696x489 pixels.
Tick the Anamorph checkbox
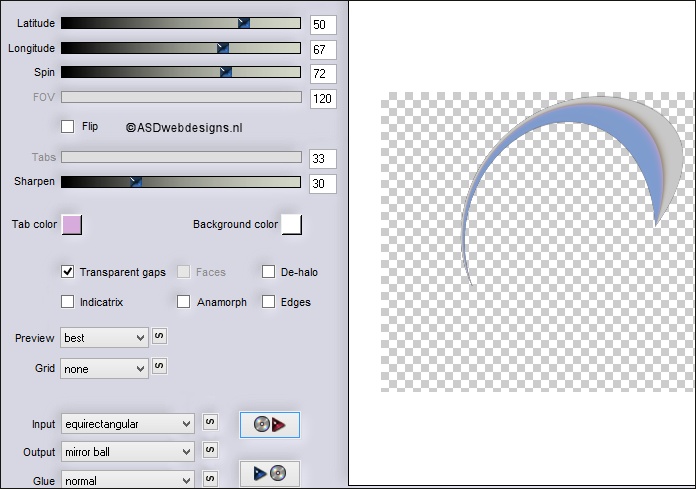(183, 302)
